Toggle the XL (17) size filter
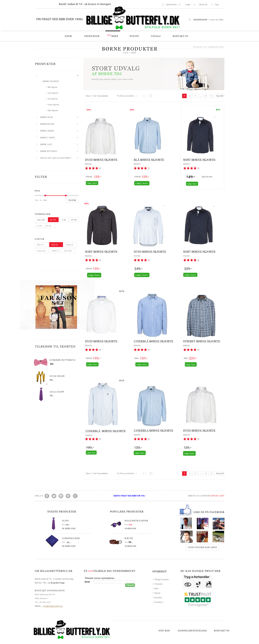The height and width of the screenshot is (644, 259). pos(53,220)
